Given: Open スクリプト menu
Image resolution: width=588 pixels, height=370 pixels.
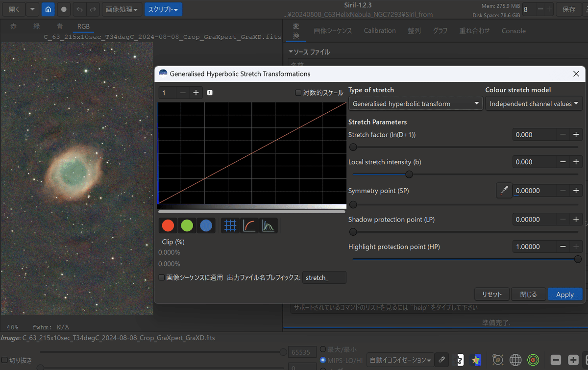Looking at the screenshot, I should tap(163, 9).
